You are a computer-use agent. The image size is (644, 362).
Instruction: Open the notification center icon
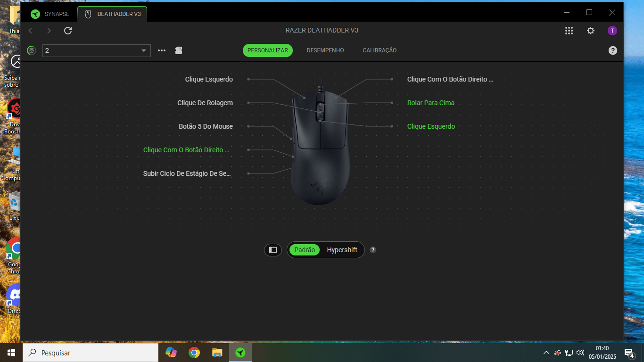pos(629,353)
